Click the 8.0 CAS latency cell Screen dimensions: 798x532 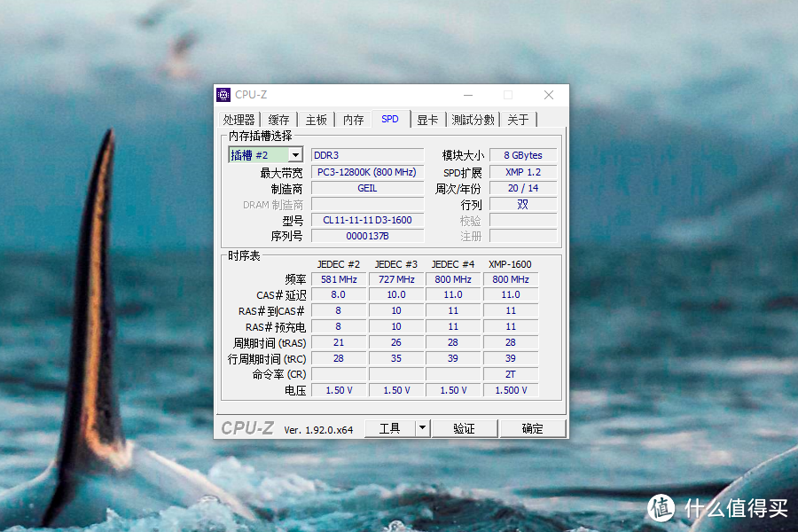coord(339,294)
